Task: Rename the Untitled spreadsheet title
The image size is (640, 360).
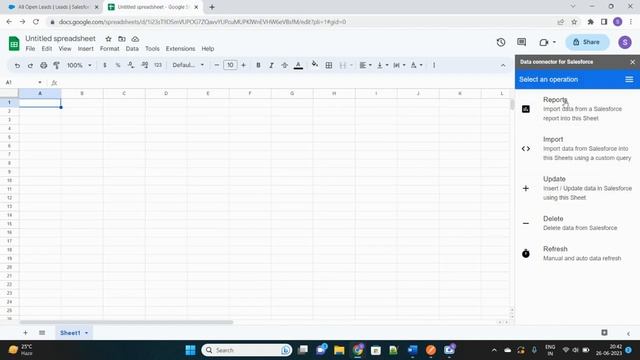Action: click(x=60, y=38)
